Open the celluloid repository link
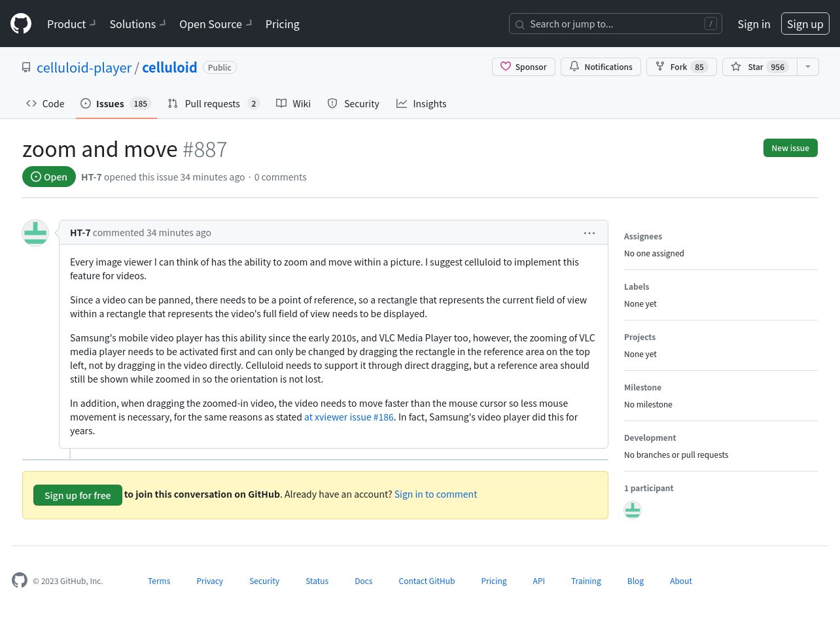 [x=169, y=67]
